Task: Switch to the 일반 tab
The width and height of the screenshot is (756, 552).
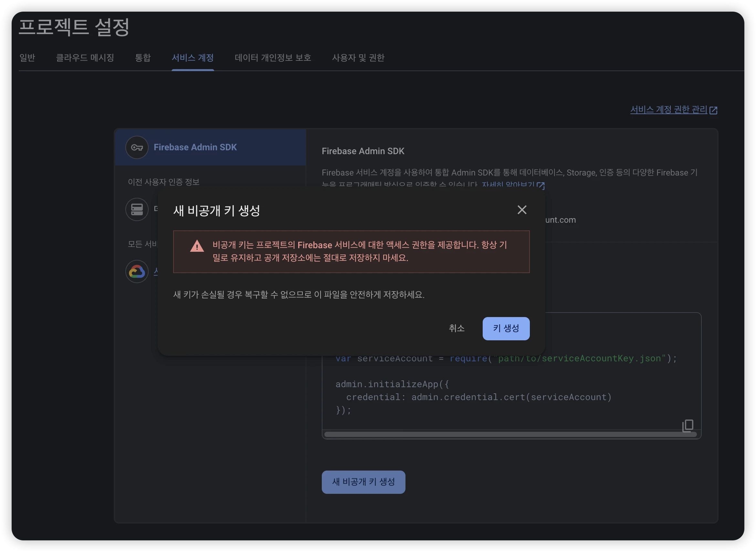Action: [x=27, y=58]
